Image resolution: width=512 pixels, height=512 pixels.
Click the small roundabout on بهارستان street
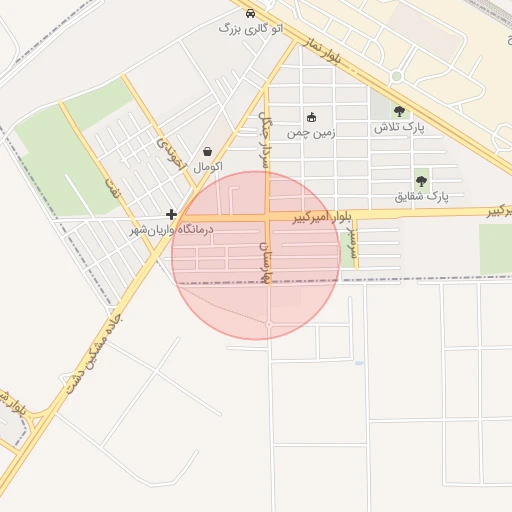click(x=269, y=324)
